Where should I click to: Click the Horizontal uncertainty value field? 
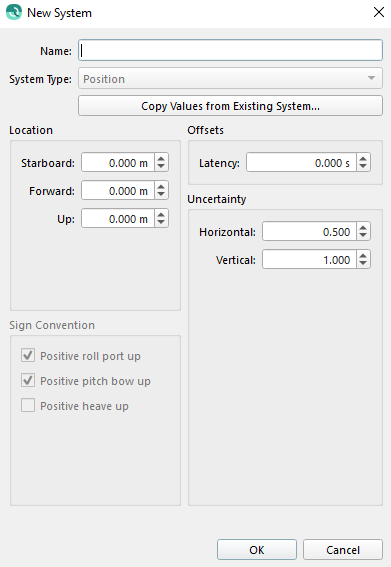309,231
